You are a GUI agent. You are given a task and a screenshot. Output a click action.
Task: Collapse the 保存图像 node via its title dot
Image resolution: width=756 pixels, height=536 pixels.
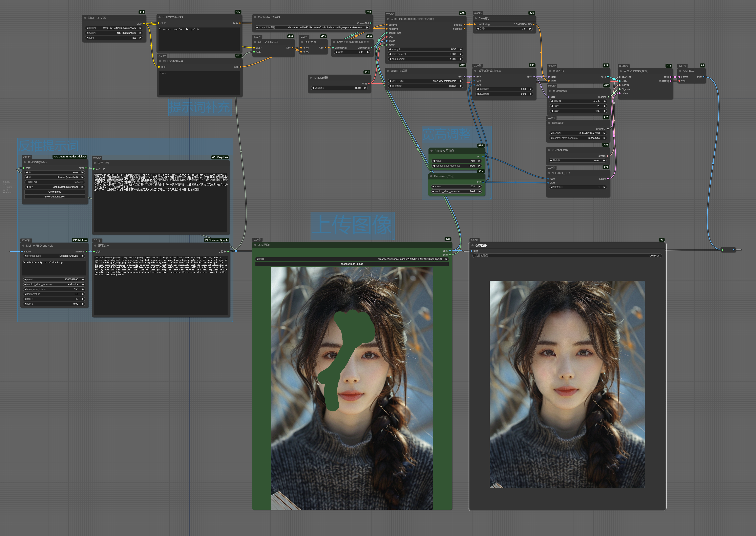click(472, 246)
